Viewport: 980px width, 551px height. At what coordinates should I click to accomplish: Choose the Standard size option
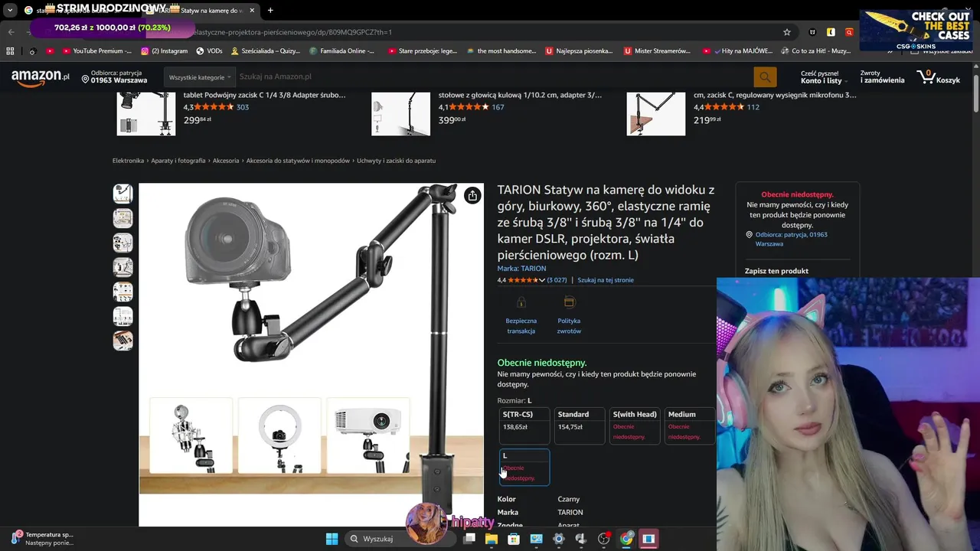[580, 425]
